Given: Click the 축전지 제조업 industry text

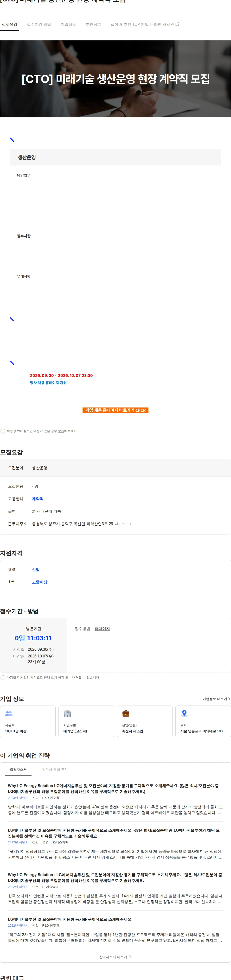Looking at the screenshot, I should coord(132,731).
